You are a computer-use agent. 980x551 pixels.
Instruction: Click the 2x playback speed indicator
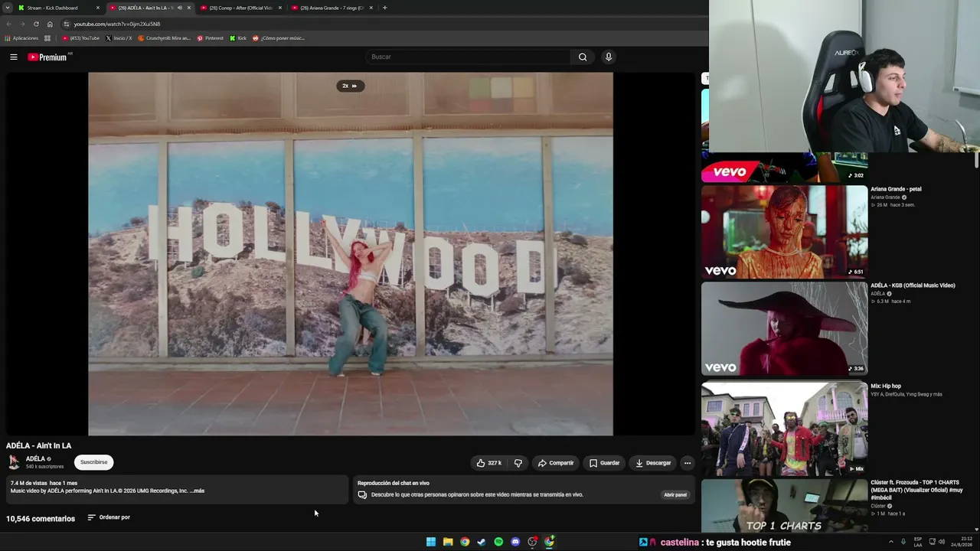point(350,86)
